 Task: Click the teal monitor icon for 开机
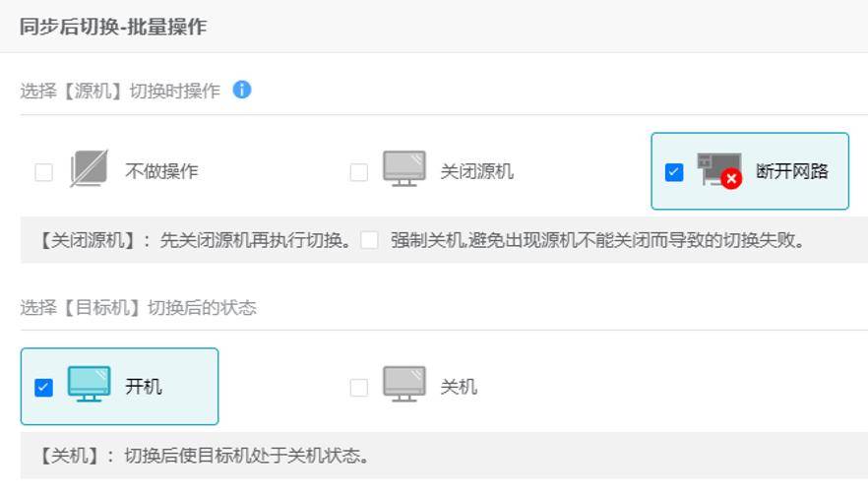(x=90, y=384)
